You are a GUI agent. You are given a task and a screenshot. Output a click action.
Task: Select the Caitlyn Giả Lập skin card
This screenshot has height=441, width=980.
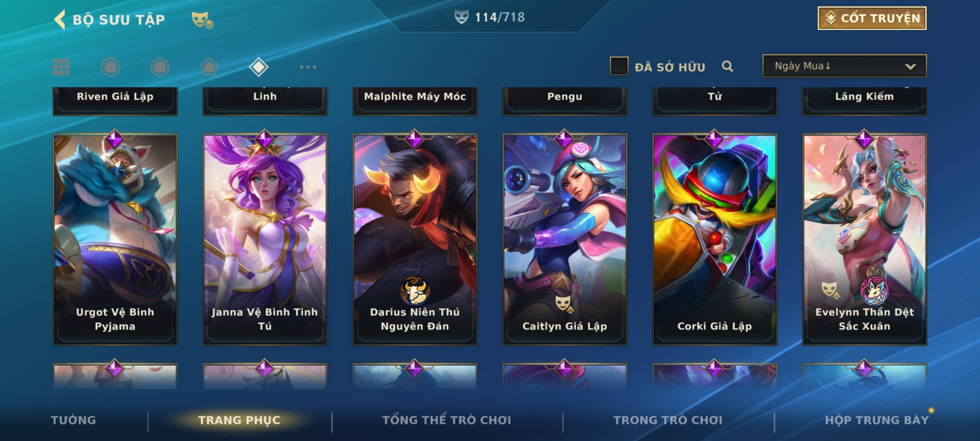565,239
